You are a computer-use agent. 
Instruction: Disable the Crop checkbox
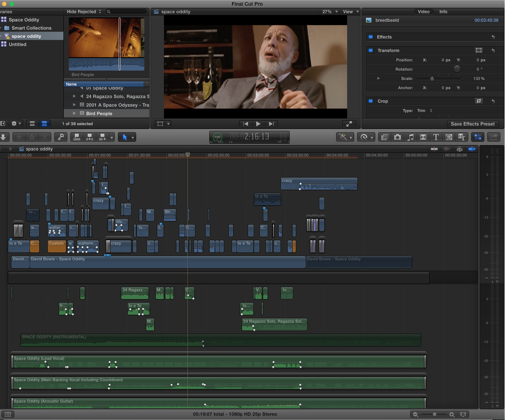(371, 101)
